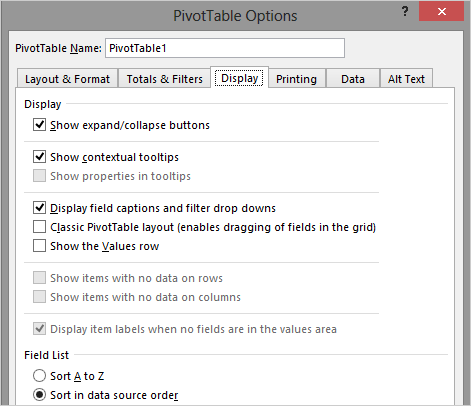Choose Sort in data source order
The height and width of the screenshot is (406, 471).
pos(39,395)
